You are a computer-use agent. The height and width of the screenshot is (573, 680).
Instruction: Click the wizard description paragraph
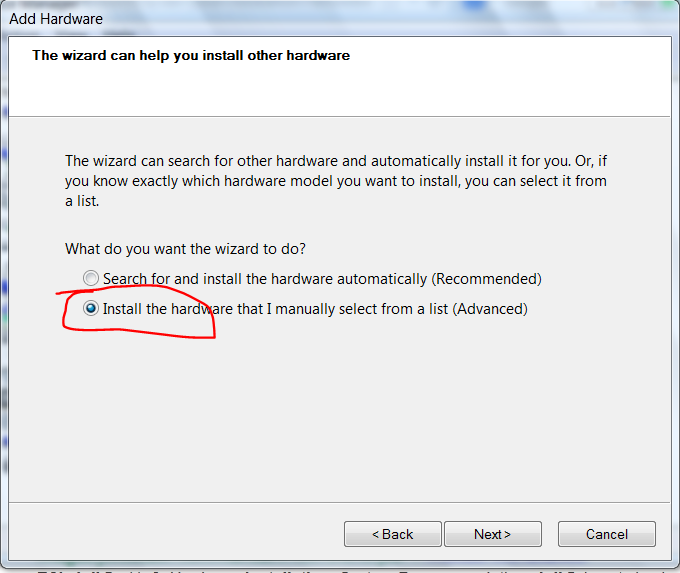tap(336, 181)
